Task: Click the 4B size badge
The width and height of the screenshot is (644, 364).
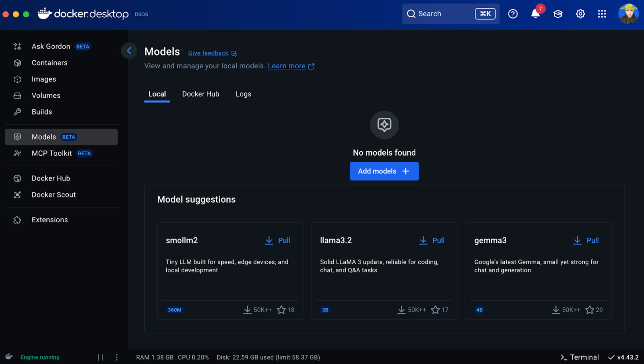Action: 479,310
